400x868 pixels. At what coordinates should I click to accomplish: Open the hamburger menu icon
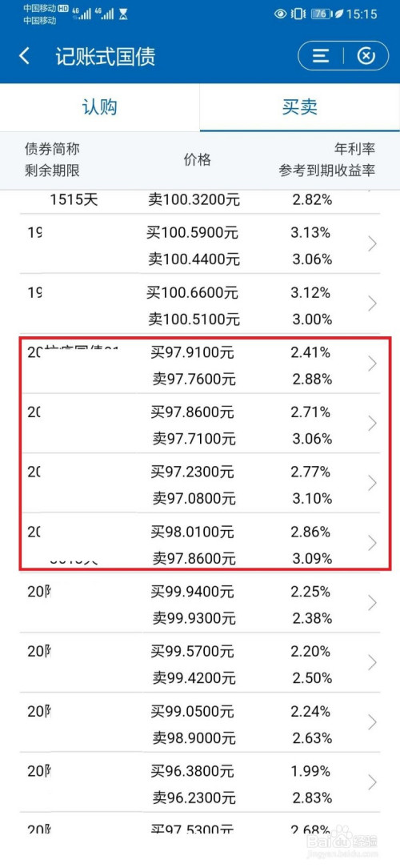click(321, 56)
